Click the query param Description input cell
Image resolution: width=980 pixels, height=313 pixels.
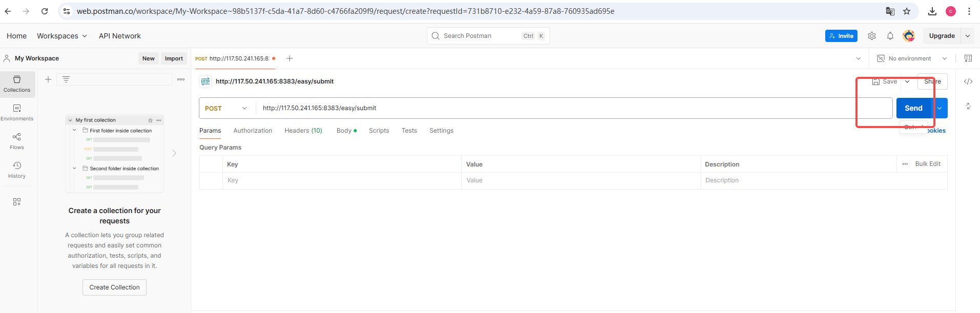pos(824,180)
